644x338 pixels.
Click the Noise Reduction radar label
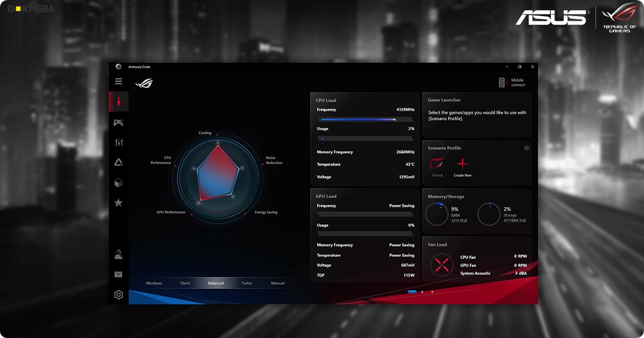coord(274,160)
